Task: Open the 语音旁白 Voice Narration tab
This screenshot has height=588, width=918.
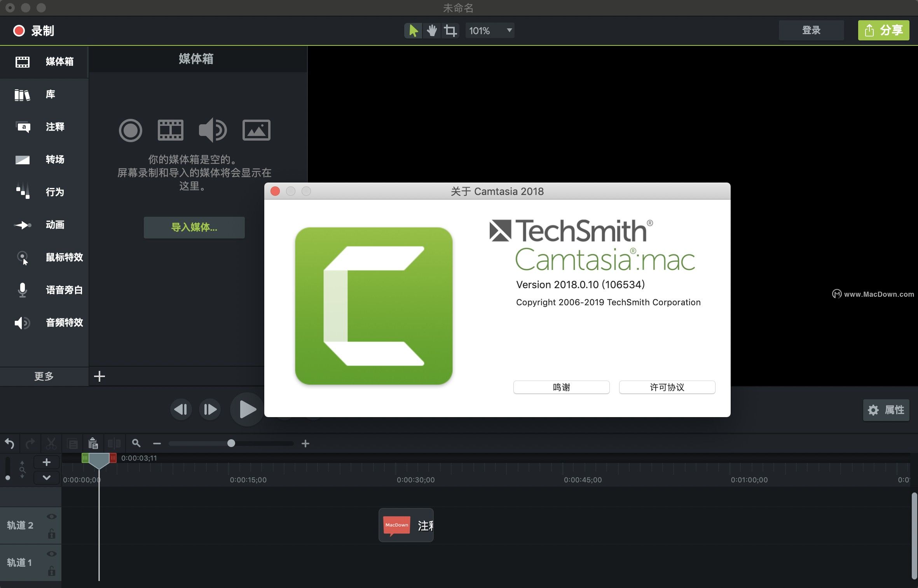Action: [x=44, y=290]
